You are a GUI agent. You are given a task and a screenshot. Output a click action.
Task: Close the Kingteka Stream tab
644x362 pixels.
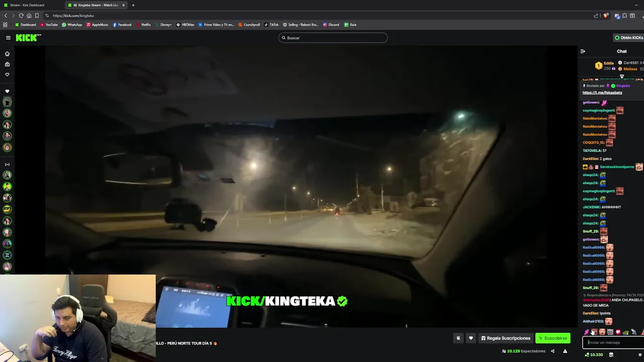(x=123, y=5)
